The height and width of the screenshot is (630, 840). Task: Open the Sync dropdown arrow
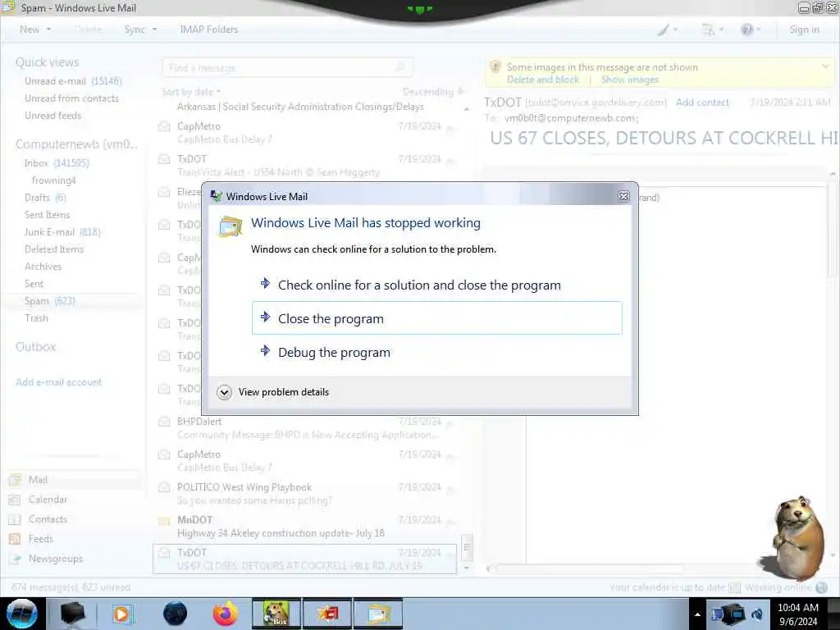155,30
